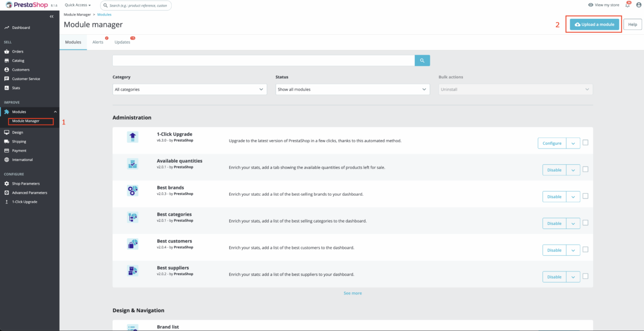Expand Best customers Disable dropdown arrow
644x331 pixels.
click(573, 250)
